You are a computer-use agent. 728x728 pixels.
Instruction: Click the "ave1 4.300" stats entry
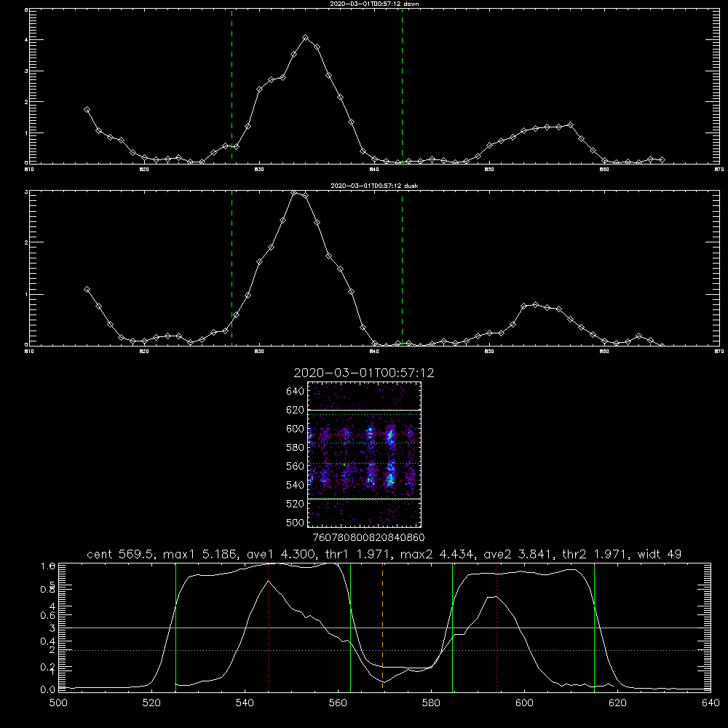(281, 554)
